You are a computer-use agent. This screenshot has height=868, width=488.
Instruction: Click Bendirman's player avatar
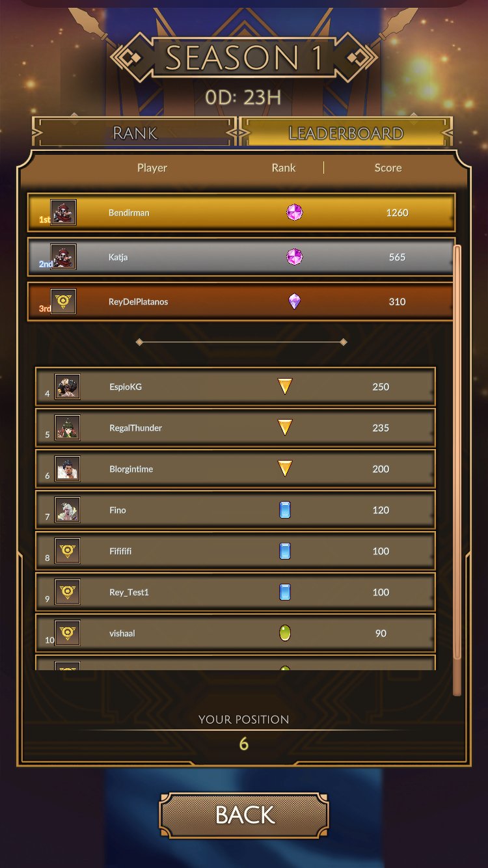[x=63, y=212]
